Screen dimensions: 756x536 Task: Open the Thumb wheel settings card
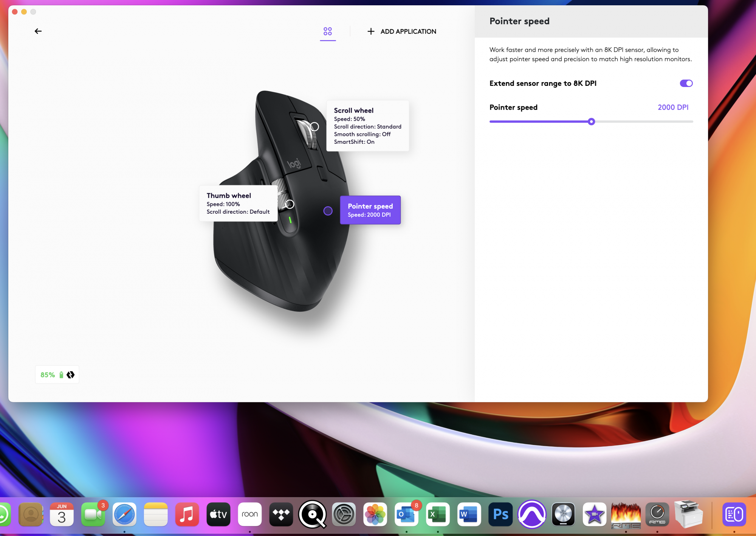click(x=238, y=204)
